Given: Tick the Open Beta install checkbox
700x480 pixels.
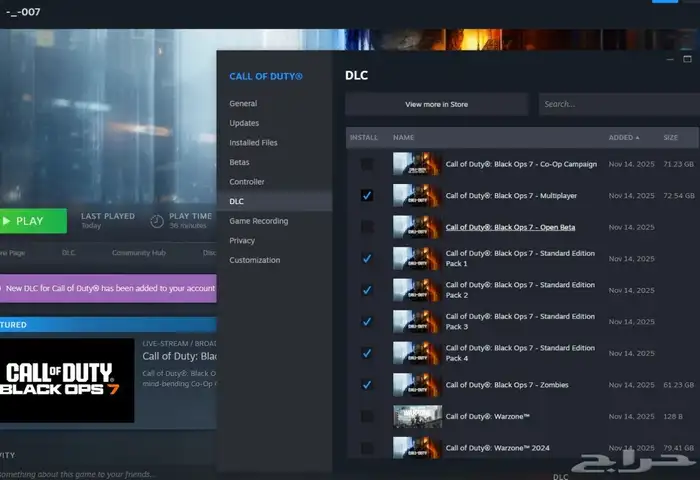Looking at the screenshot, I should point(367,227).
